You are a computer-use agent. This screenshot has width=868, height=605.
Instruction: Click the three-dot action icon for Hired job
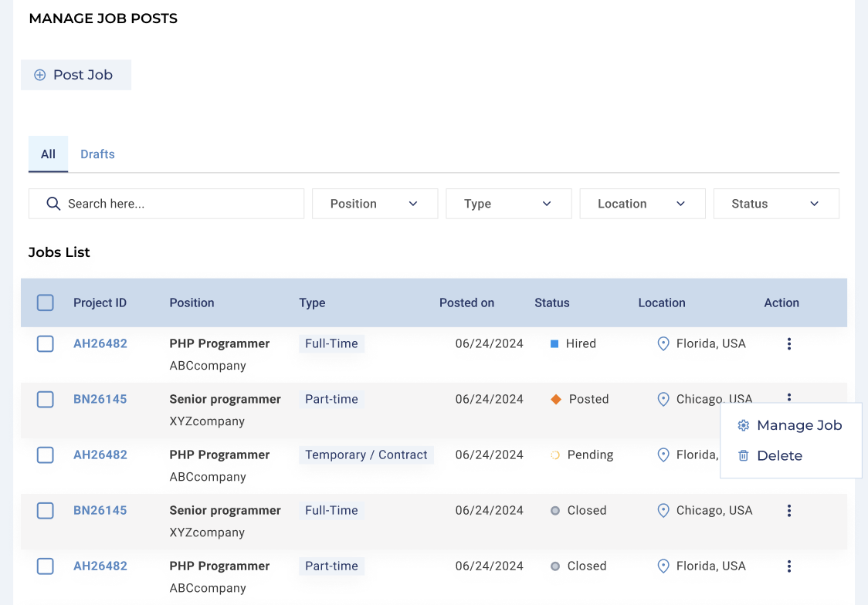coord(788,344)
